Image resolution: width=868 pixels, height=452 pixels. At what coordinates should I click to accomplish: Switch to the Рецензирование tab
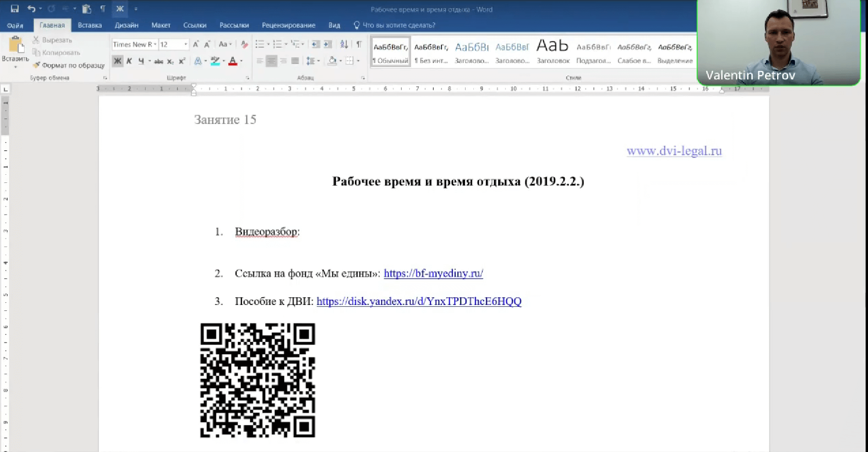point(289,25)
